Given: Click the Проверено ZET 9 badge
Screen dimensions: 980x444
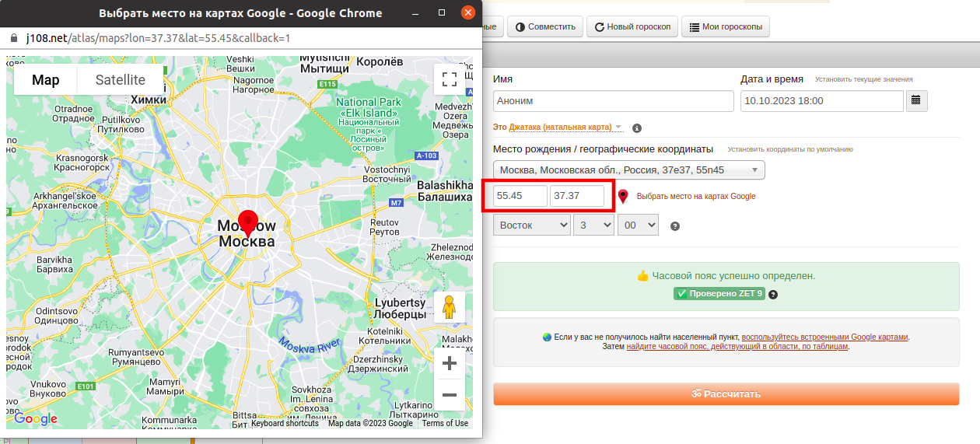Looking at the screenshot, I should tap(719, 294).
